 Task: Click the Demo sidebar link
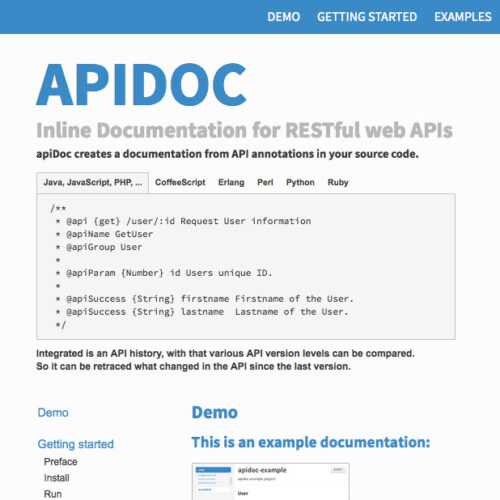tap(53, 413)
